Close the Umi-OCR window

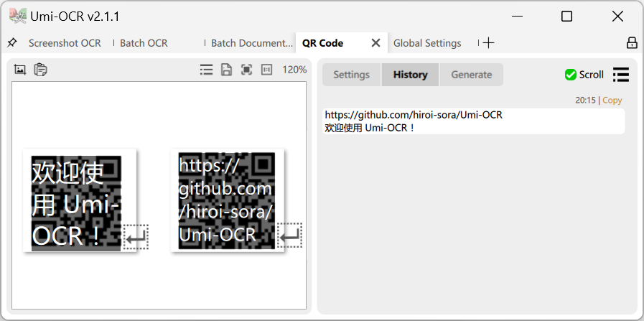click(x=617, y=17)
